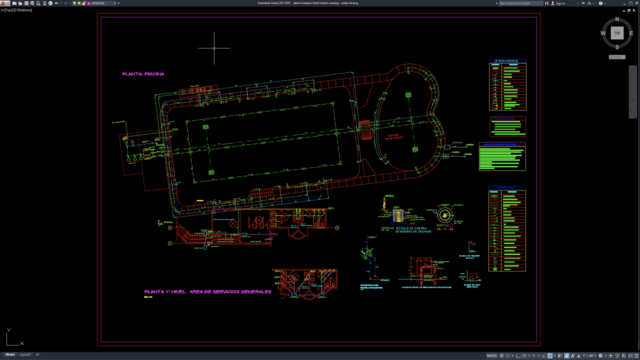Switch to the Model tab
The image size is (640, 360).
tap(10, 355)
